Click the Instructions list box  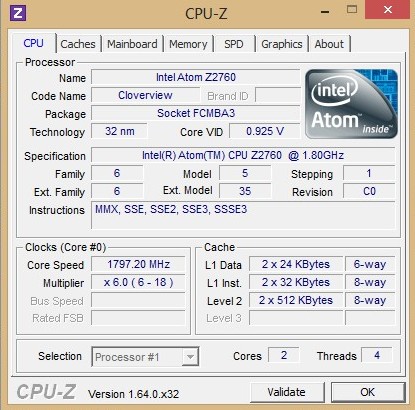(243, 215)
